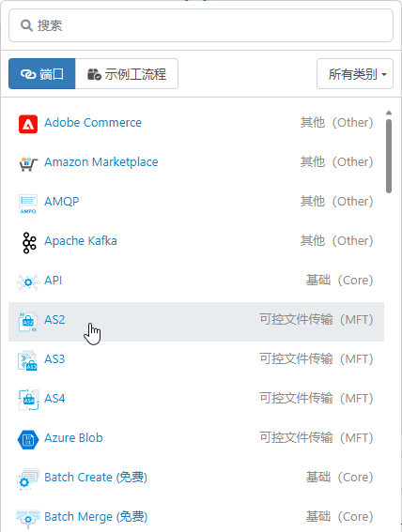Select the Amazon Marketplace shopping cart icon
The width and height of the screenshot is (402, 532).
coord(28,163)
